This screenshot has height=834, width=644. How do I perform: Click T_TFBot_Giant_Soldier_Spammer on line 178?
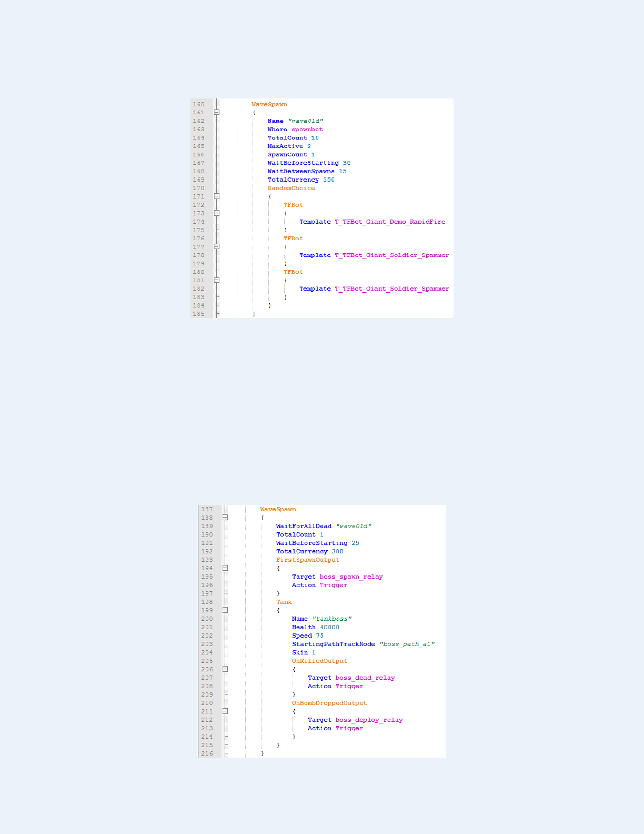pos(392,255)
